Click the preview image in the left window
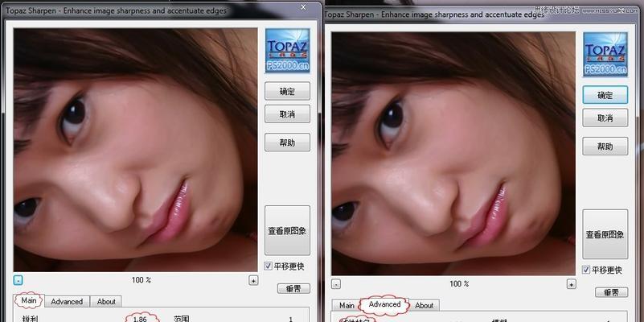This screenshot has height=322, width=644. tap(136, 150)
